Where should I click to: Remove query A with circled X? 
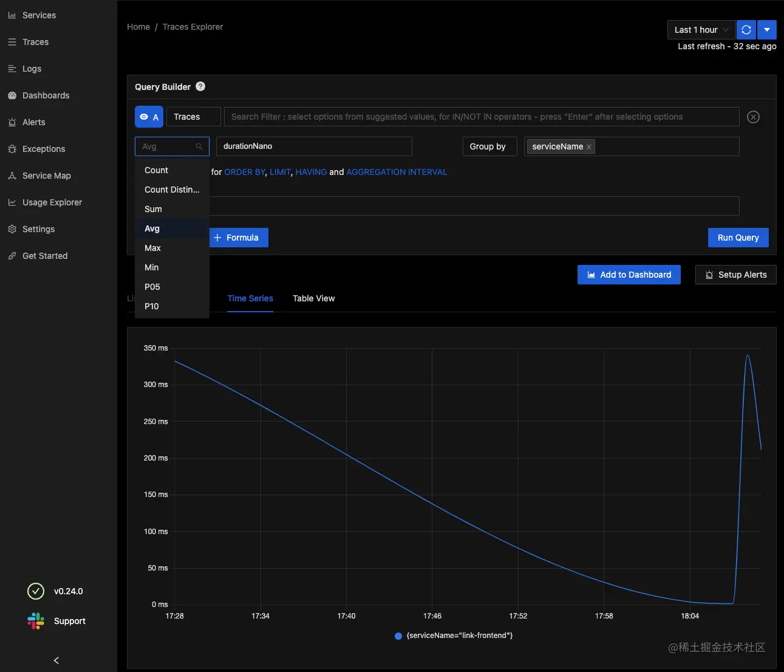(x=753, y=117)
